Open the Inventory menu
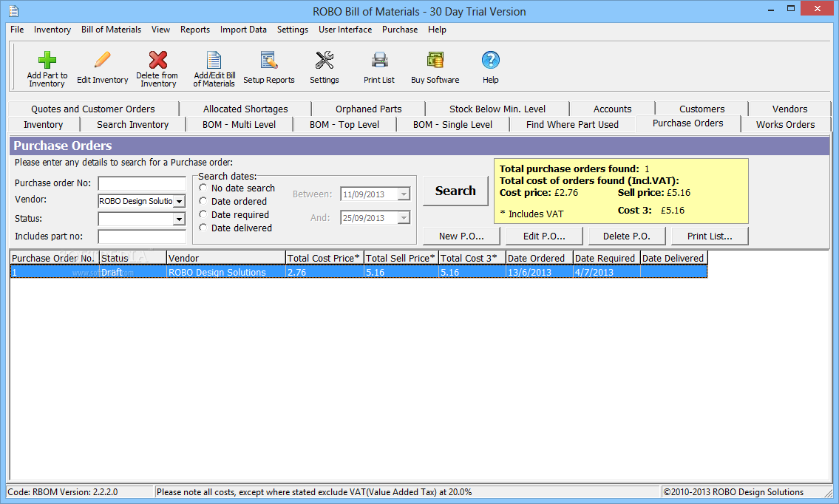The height and width of the screenshot is (504, 839). click(x=52, y=30)
